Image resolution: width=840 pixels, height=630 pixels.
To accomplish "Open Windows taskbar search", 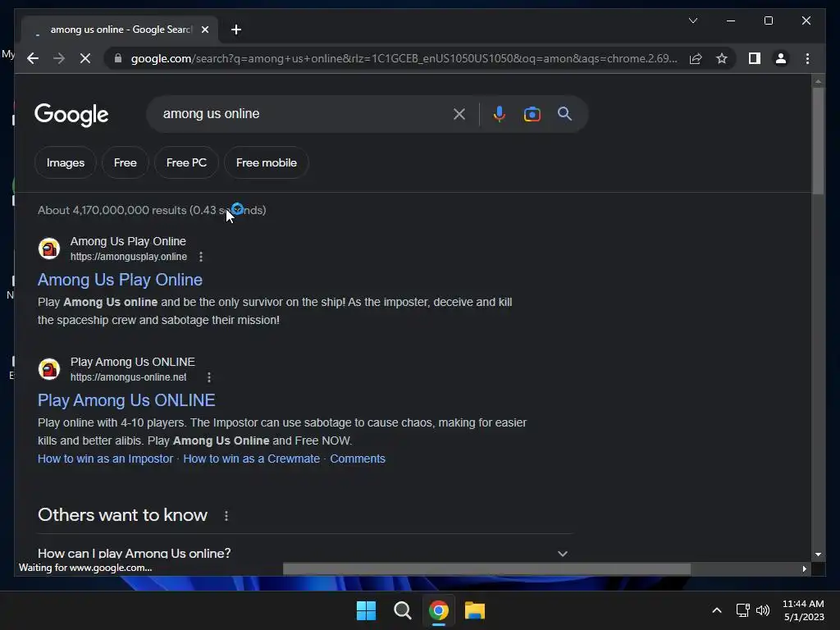I will (402, 610).
